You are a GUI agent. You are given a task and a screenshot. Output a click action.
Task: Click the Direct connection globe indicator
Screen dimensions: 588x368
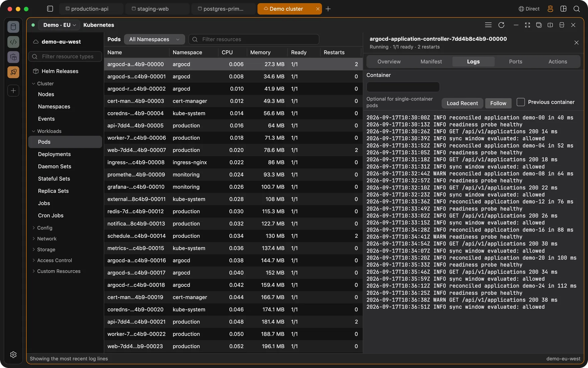(529, 9)
